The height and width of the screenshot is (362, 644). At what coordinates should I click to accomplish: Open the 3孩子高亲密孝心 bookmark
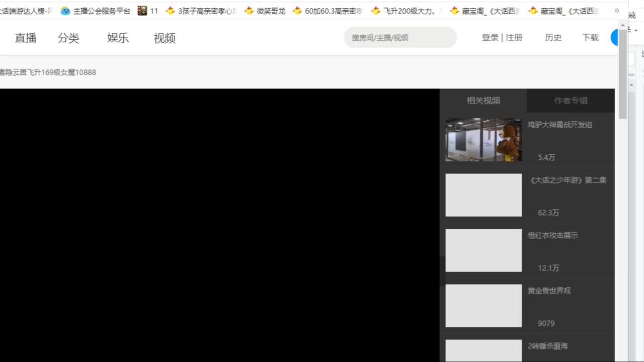pos(201,11)
